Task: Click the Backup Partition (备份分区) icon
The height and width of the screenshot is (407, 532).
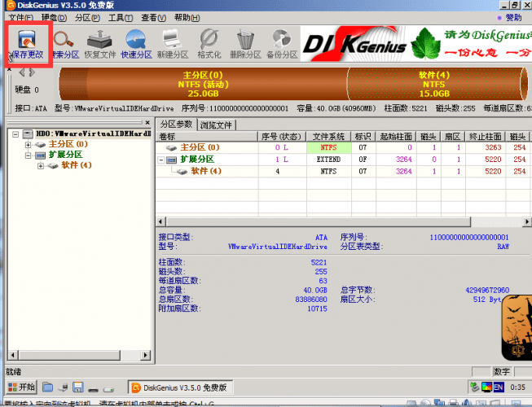Action: [282, 45]
